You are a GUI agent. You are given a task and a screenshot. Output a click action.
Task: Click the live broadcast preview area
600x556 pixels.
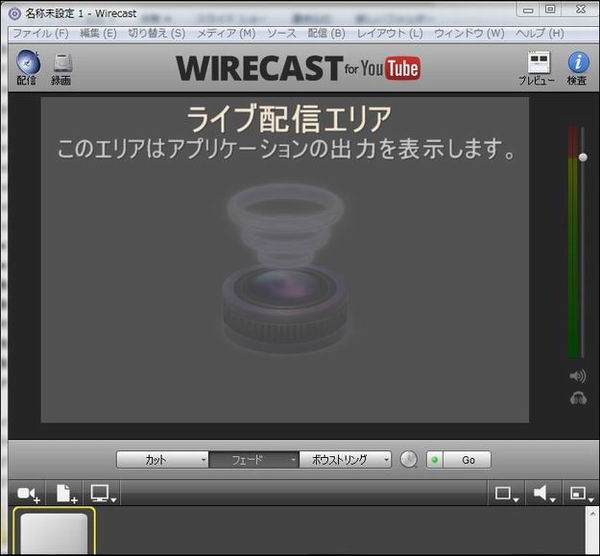(x=285, y=259)
